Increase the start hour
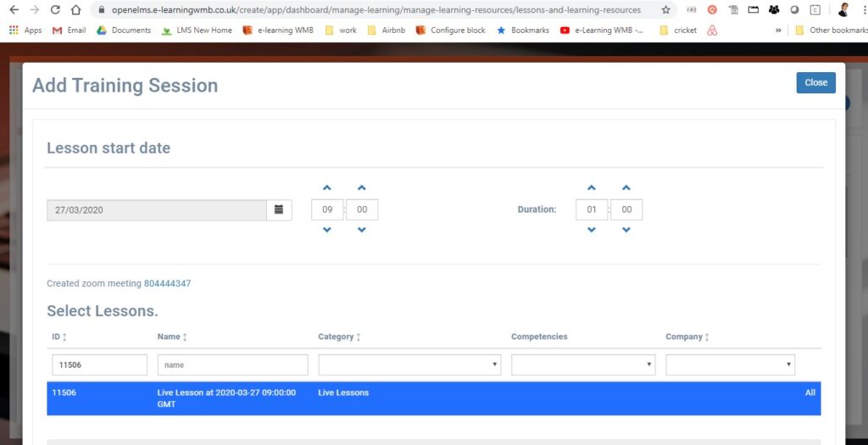The height and width of the screenshot is (445, 868). pyautogui.click(x=327, y=188)
